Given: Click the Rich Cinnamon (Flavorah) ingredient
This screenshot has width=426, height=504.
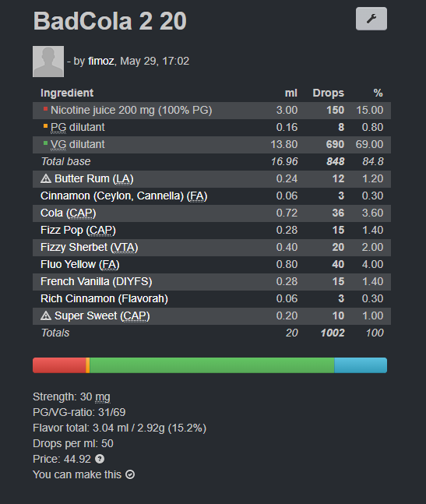Looking at the screenshot, I should 104,298.
